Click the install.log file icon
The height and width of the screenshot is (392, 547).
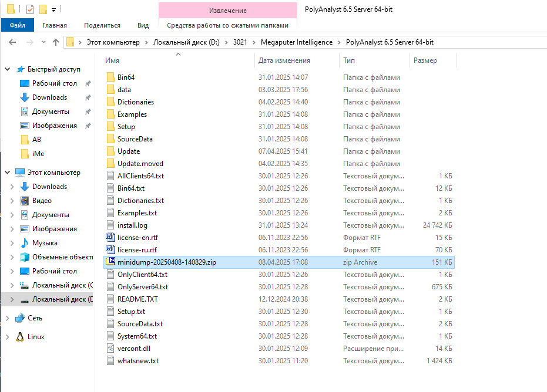[110, 225]
